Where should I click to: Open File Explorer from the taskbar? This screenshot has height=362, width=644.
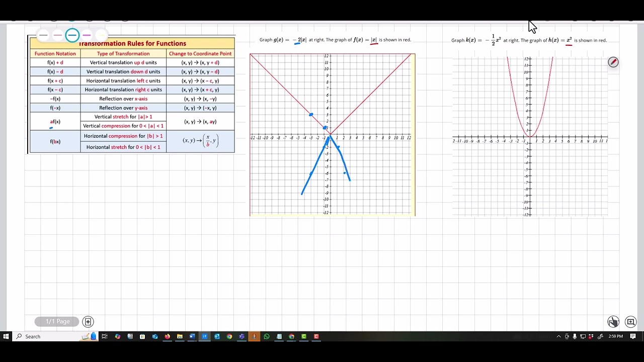180,336
